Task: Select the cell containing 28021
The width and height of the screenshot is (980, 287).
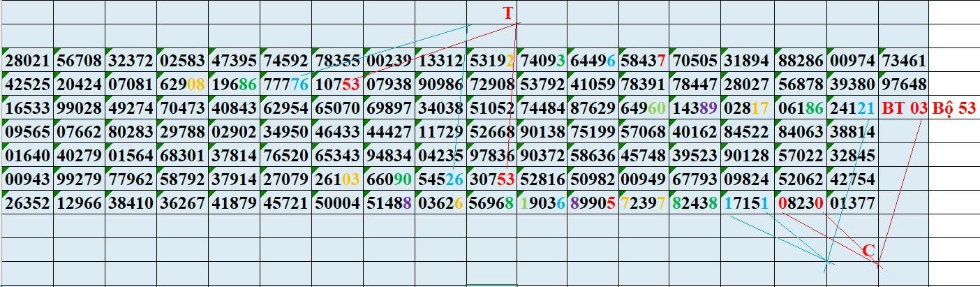Action: point(27,61)
